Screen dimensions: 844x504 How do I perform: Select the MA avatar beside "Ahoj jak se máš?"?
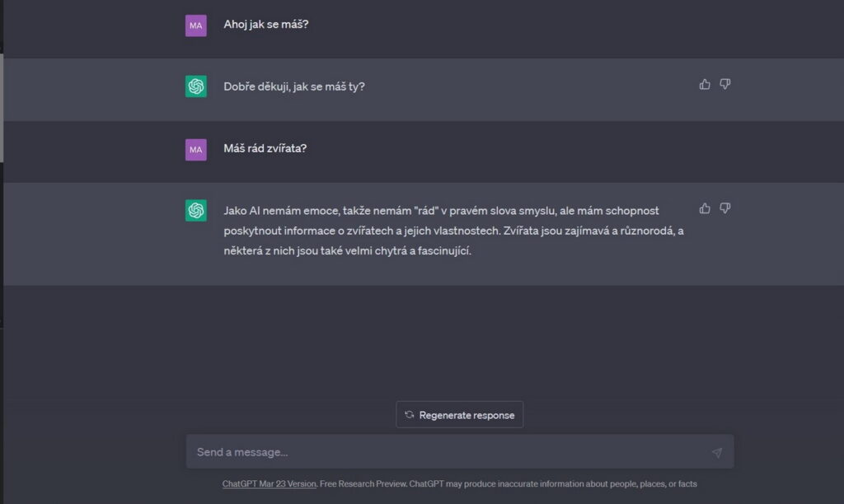196,26
